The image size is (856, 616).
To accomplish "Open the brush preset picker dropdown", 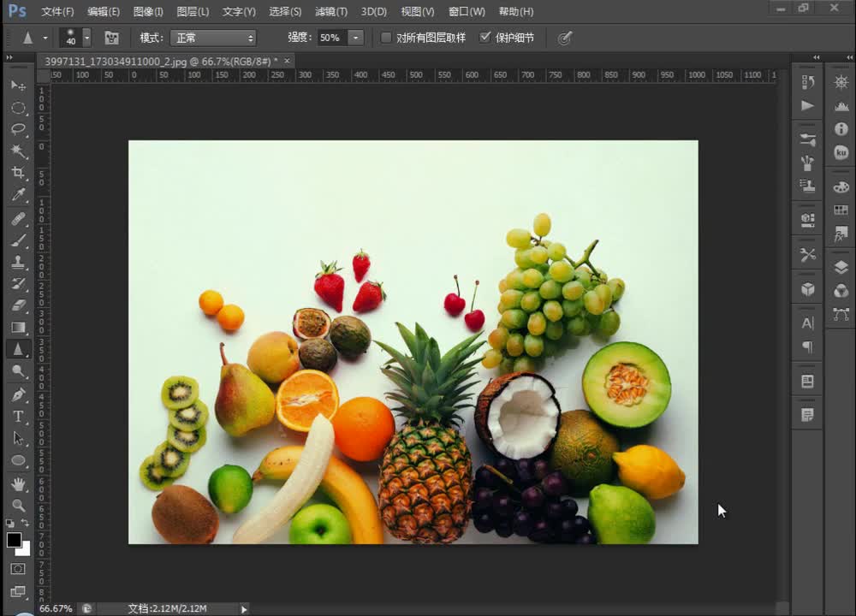I will pos(86,38).
